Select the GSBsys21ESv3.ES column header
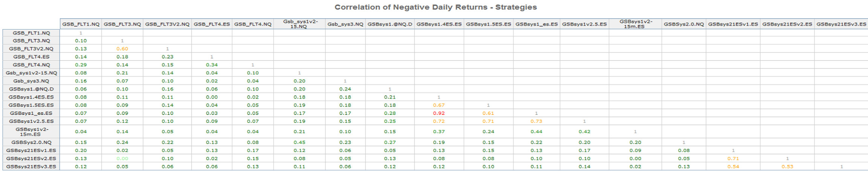The width and height of the screenshot is (868, 173). [x=841, y=24]
